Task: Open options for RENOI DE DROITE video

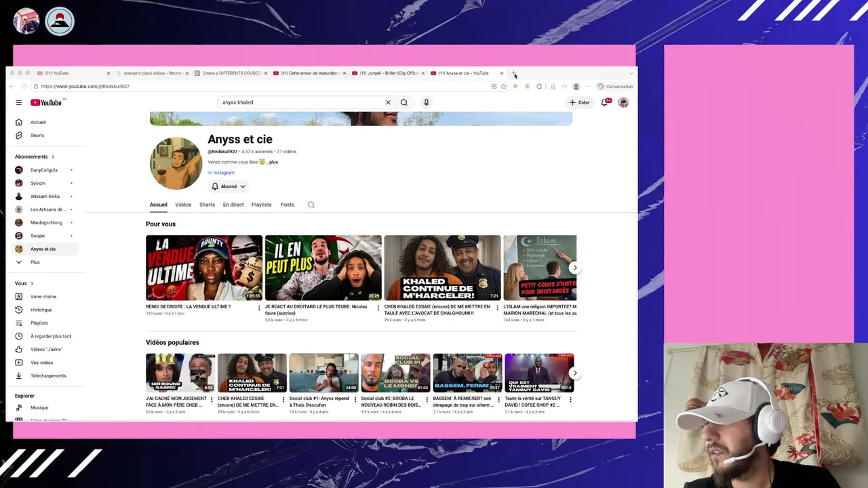Action: pyautogui.click(x=259, y=308)
